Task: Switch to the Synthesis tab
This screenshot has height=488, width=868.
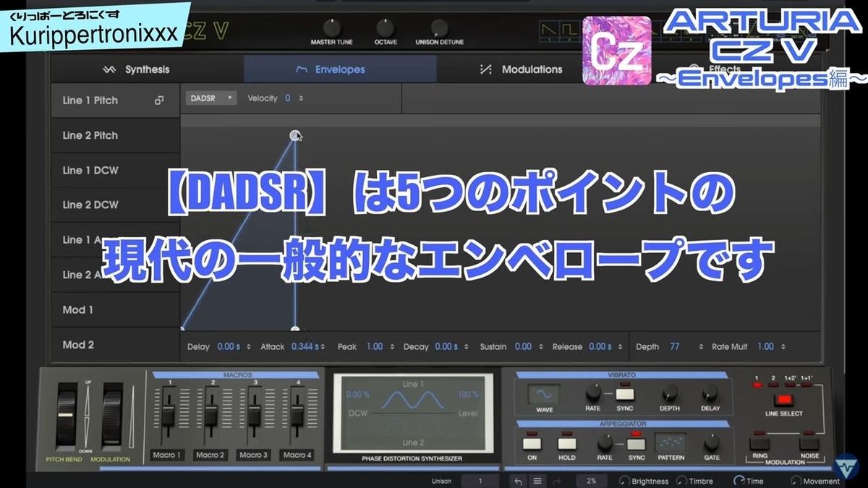Action: (147, 69)
